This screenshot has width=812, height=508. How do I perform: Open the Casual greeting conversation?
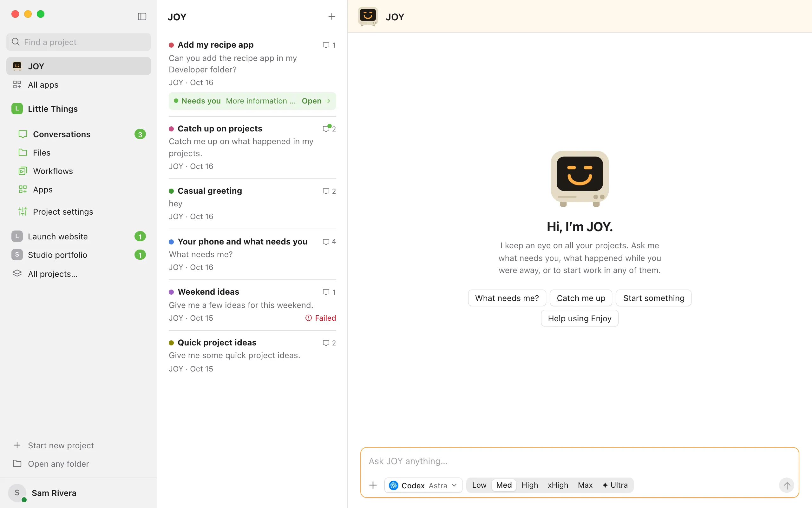pyautogui.click(x=252, y=204)
